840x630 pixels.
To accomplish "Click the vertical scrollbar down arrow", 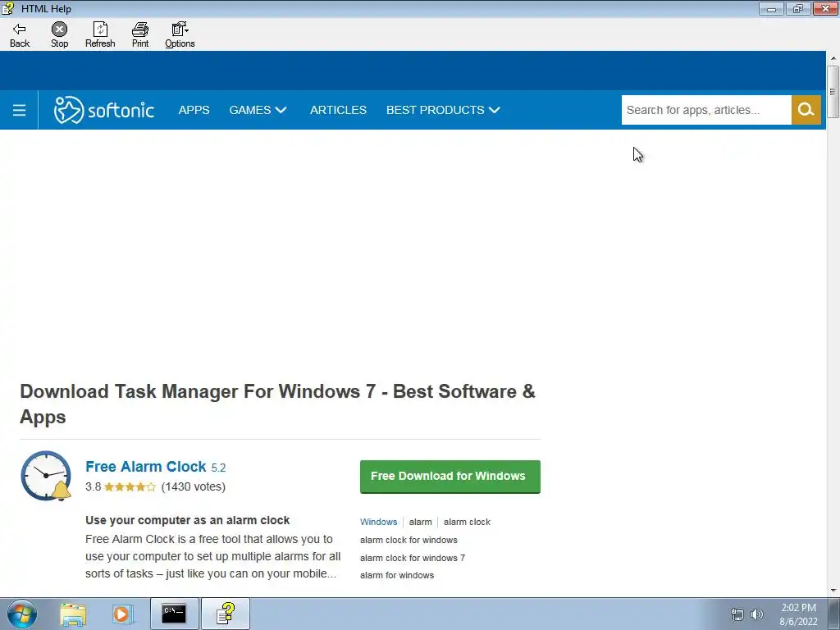I will click(x=833, y=591).
